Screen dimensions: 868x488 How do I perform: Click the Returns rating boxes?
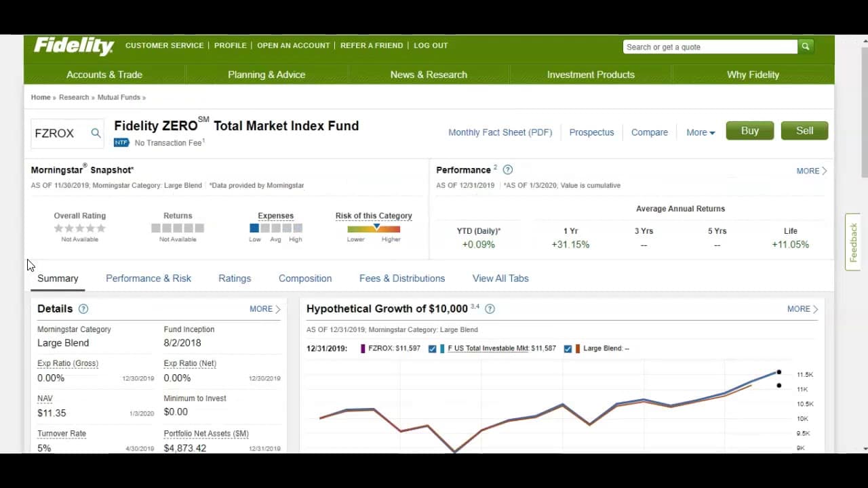tap(178, 228)
